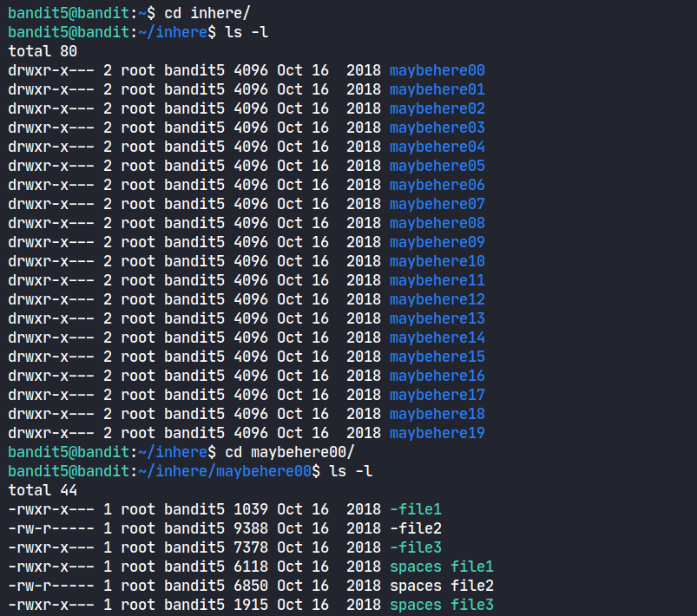Click the directory name maybehere06
Image resolution: width=697 pixels, height=616 pixels.
tap(437, 185)
